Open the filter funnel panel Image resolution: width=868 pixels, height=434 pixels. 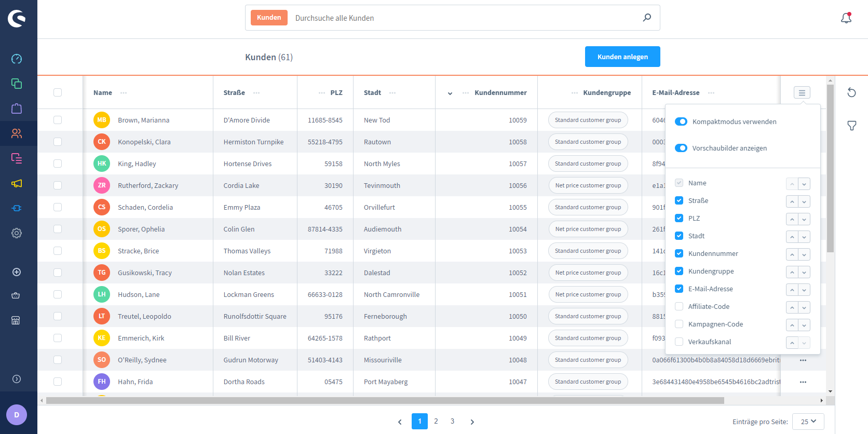tap(852, 126)
